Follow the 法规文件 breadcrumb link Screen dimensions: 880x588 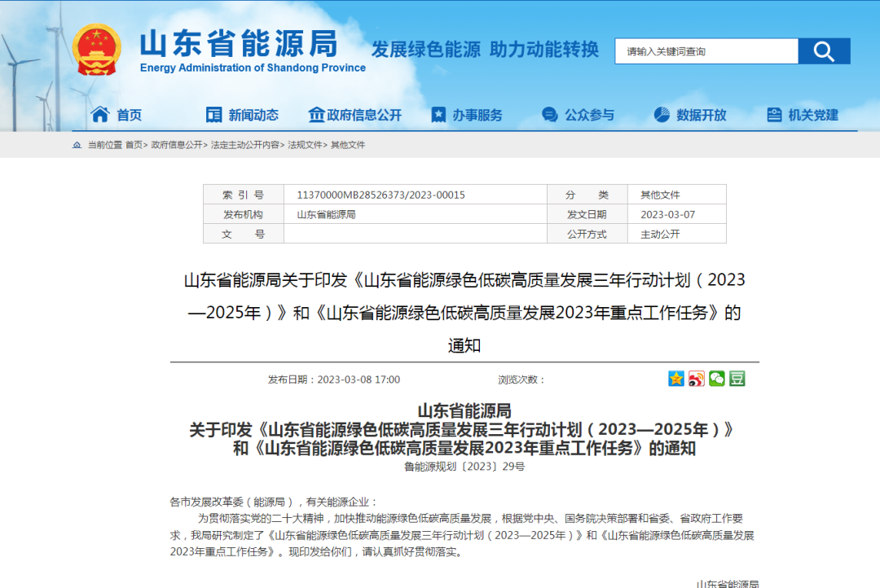[x=305, y=145]
